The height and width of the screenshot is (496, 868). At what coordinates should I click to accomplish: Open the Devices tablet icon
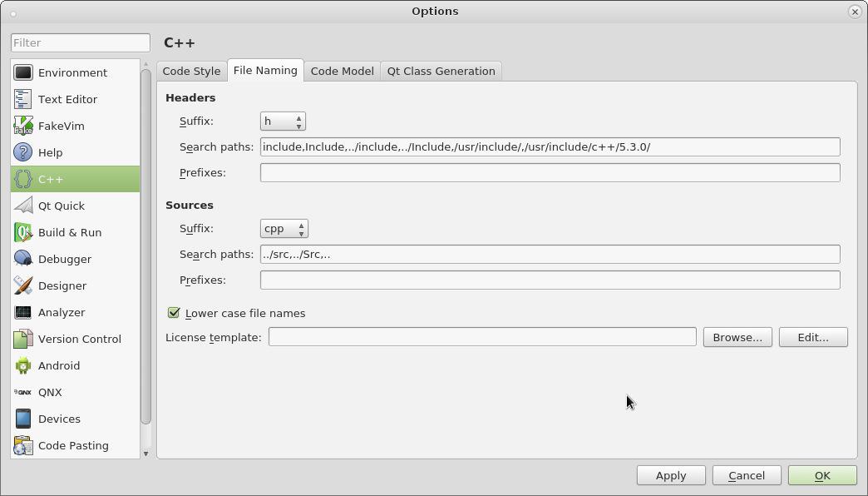pos(23,419)
